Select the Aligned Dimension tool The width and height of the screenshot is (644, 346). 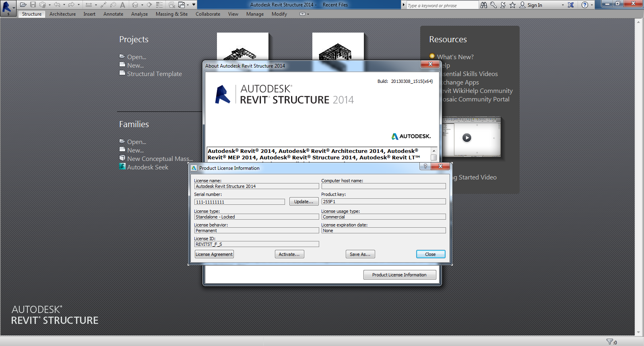[x=103, y=5]
